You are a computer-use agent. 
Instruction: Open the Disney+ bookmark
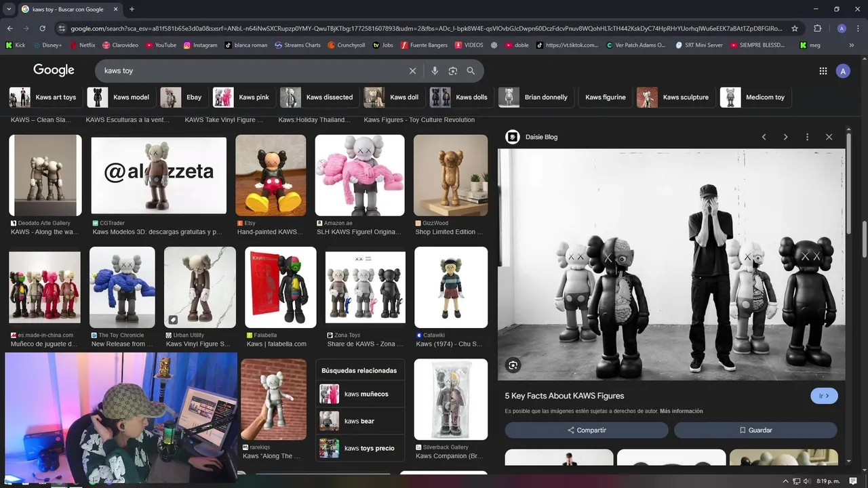[x=47, y=45]
